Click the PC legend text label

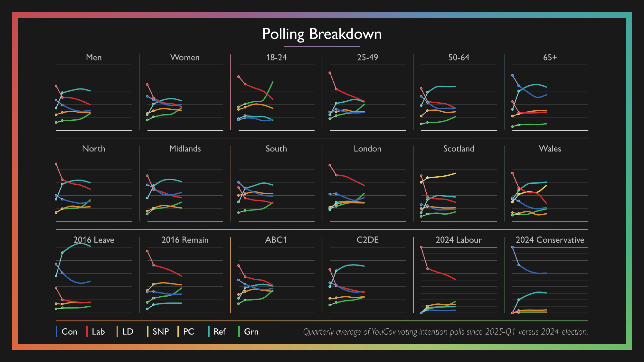point(188,332)
